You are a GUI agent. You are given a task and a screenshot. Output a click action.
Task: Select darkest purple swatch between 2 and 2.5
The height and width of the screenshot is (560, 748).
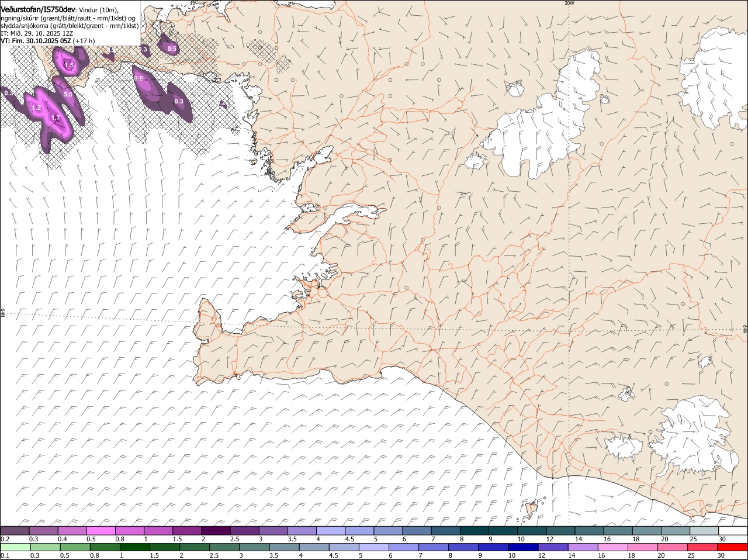click(216, 530)
